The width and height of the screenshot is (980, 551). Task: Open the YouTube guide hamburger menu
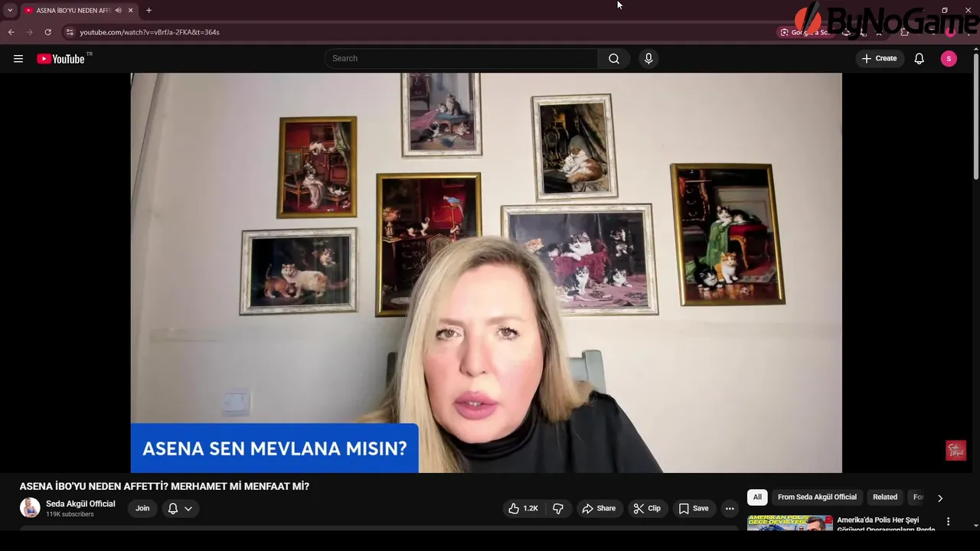(18, 59)
